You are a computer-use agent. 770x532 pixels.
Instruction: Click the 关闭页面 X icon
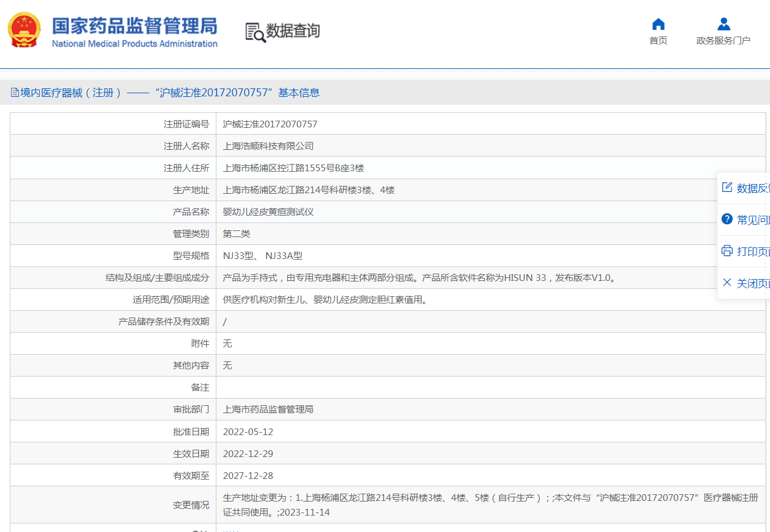click(727, 282)
